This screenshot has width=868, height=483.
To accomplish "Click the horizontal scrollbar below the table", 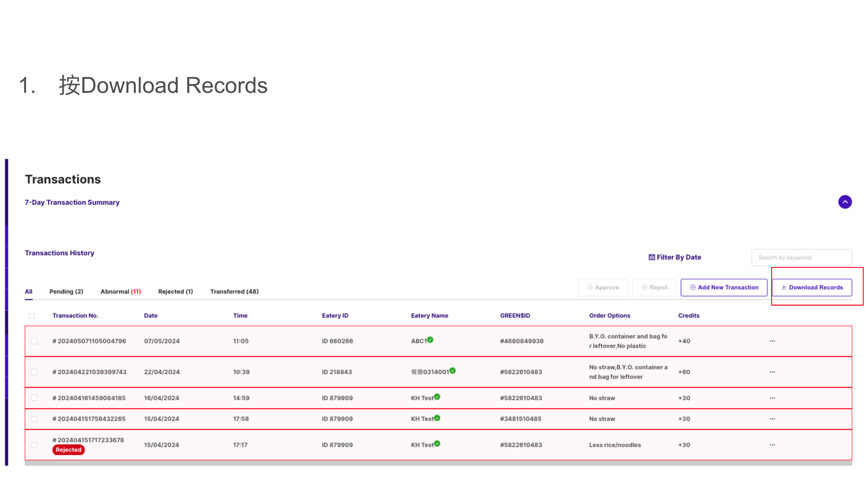I will click(438, 463).
